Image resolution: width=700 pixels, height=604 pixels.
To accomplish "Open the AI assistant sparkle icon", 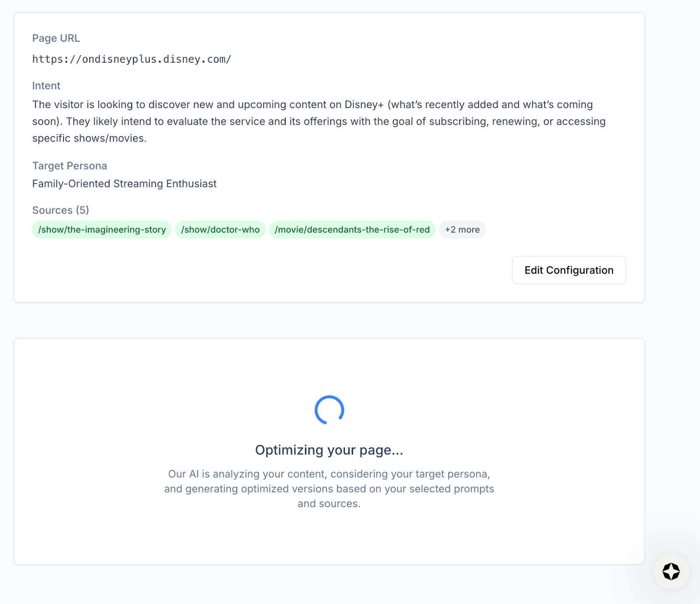I will (x=671, y=571).
